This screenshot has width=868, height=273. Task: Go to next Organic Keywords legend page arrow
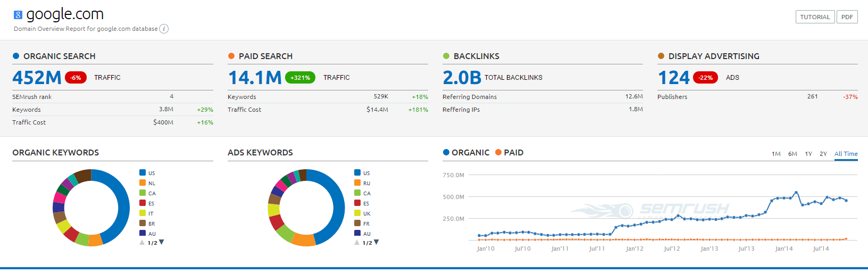coord(162,242)
